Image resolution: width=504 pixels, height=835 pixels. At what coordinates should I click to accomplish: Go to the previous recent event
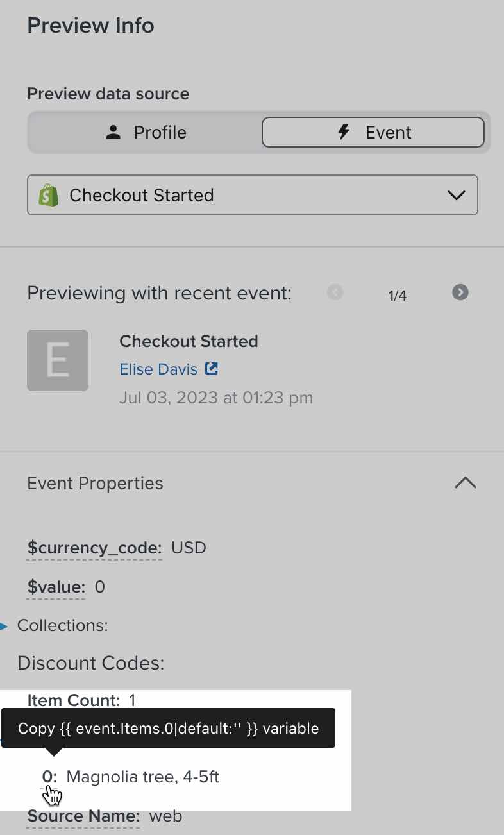pyautogui.click(x=335, y=292)
